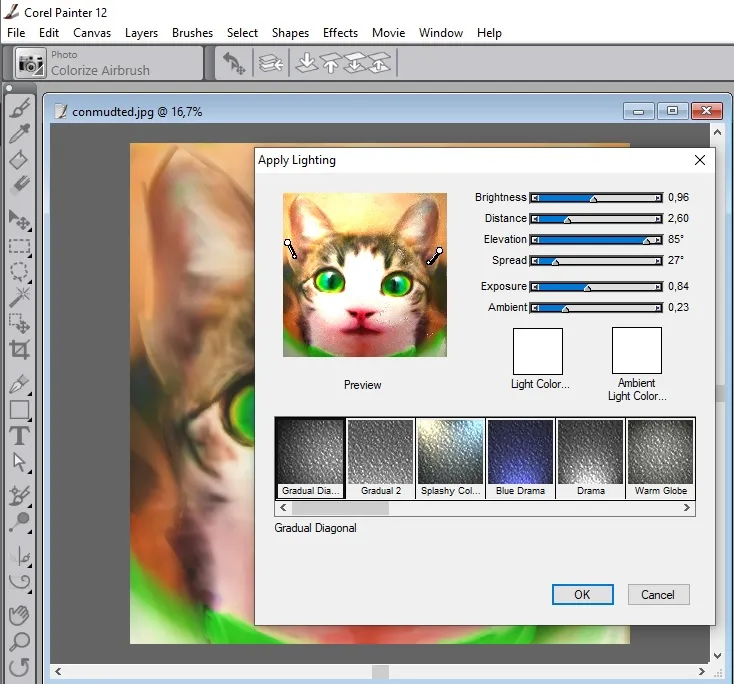Open the Light Color swatch

click(x=537, y=351)
